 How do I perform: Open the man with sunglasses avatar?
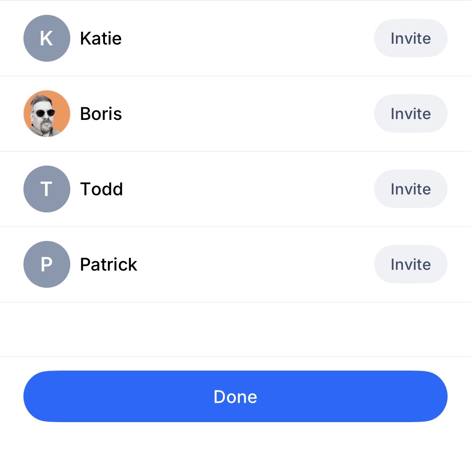click(47, 114)
